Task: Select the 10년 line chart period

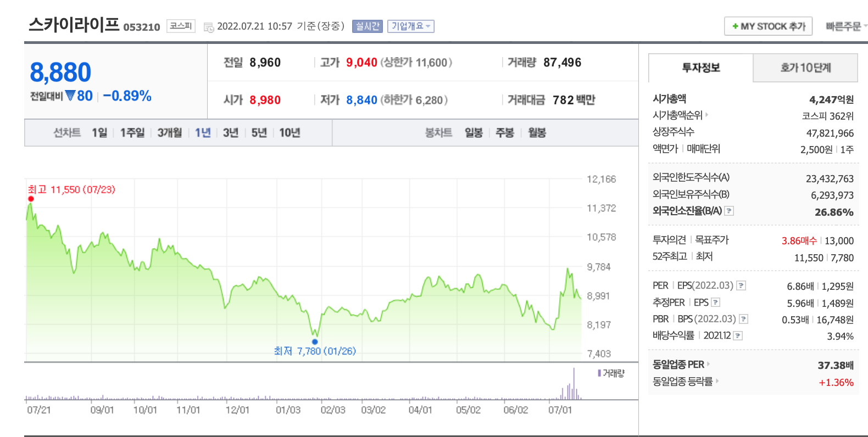Action: 290,133
